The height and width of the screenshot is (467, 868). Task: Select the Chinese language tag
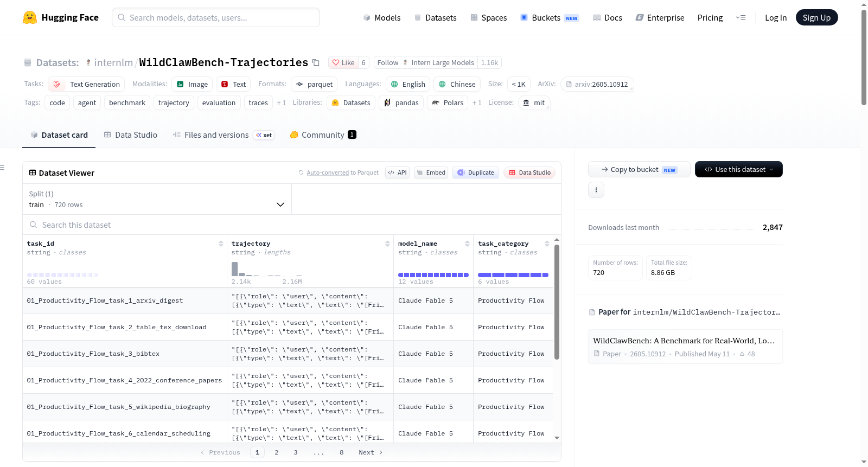457,84
